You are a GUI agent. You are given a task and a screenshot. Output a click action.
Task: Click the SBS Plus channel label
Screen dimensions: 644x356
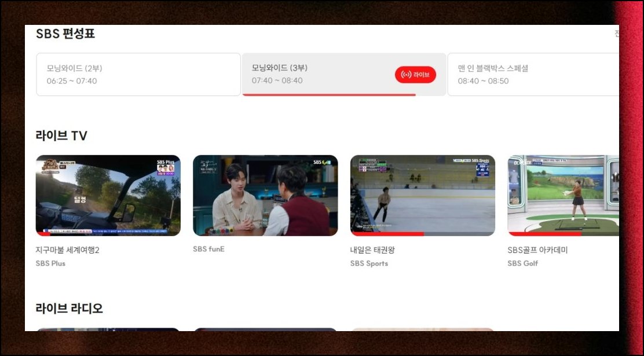click(x=50, y=263)
